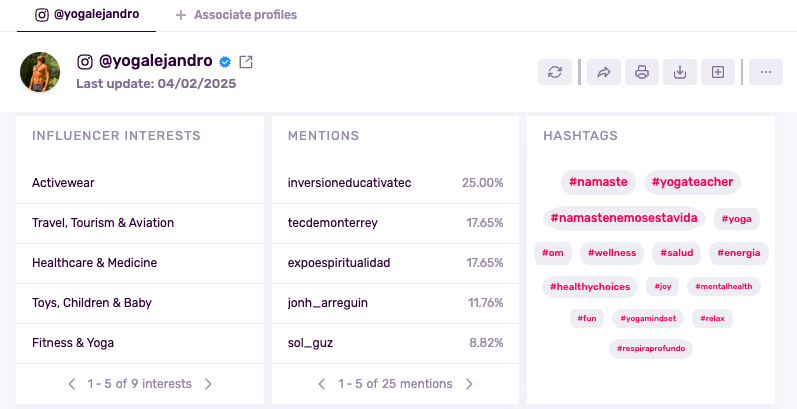Click the influencer profile photo

40,72
